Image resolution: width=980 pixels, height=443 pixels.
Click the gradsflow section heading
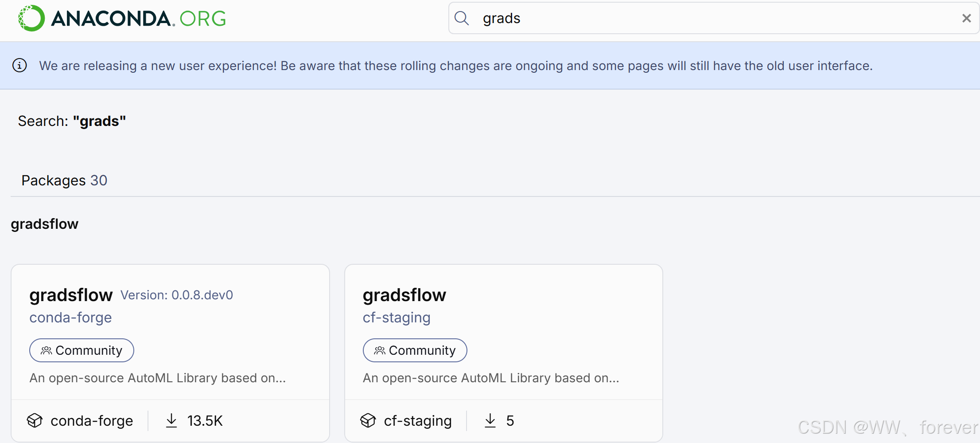point(44,224)
